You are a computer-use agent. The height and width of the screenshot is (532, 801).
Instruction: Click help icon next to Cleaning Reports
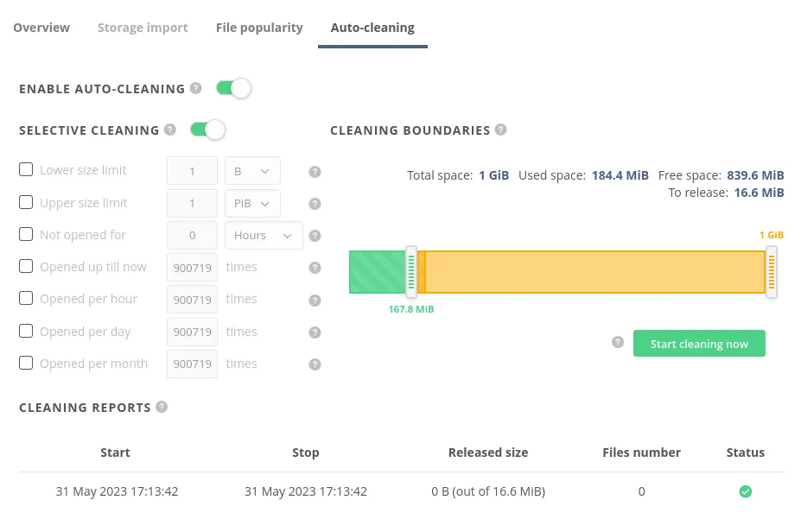click(x=162, y=407)
